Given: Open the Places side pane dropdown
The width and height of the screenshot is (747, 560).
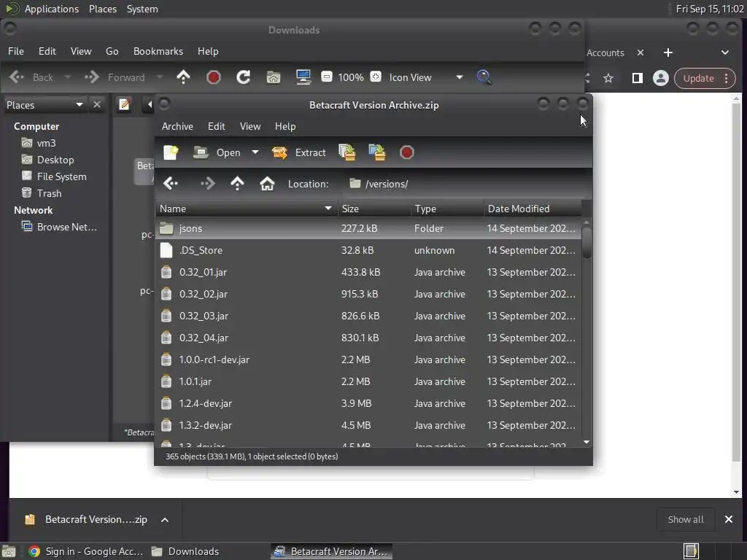Looking at the screenshot, I should [x=44, y=105].
